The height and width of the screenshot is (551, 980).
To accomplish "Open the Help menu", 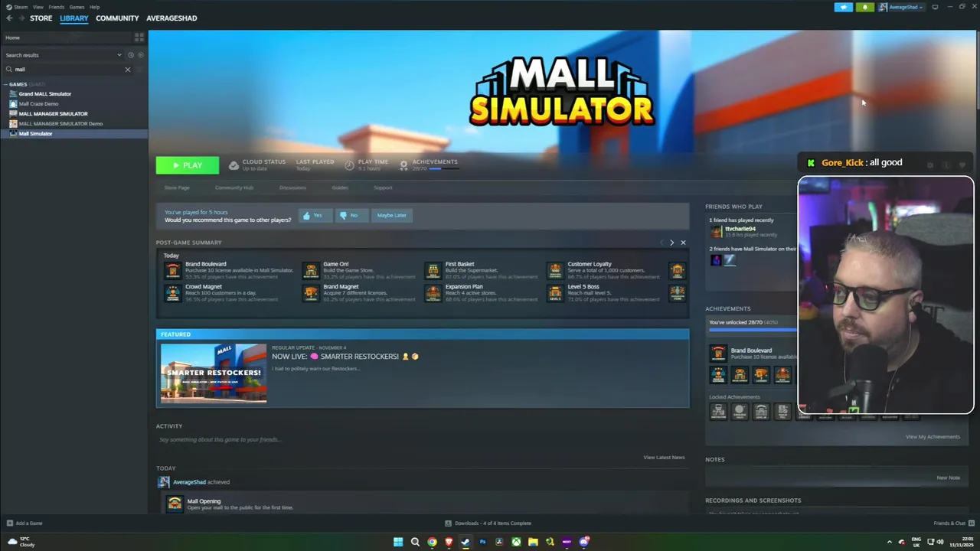I will [94, 7].
